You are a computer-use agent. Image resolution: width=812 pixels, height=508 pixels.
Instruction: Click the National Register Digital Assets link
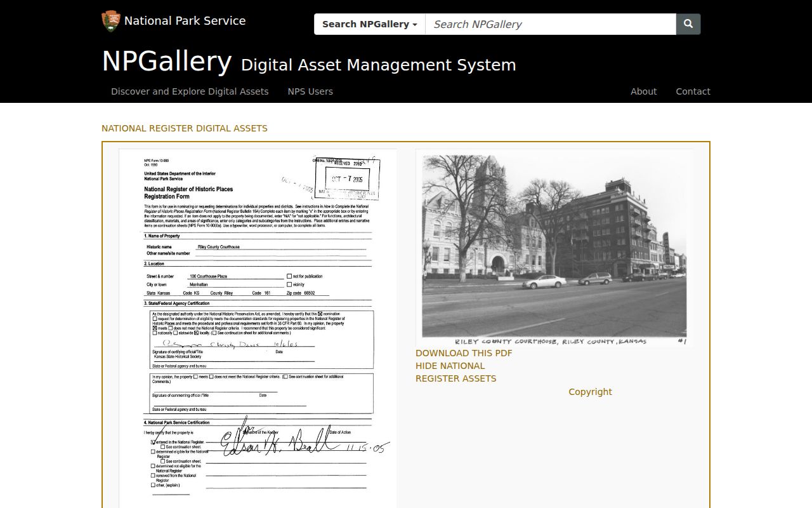[x=185, y=128]
